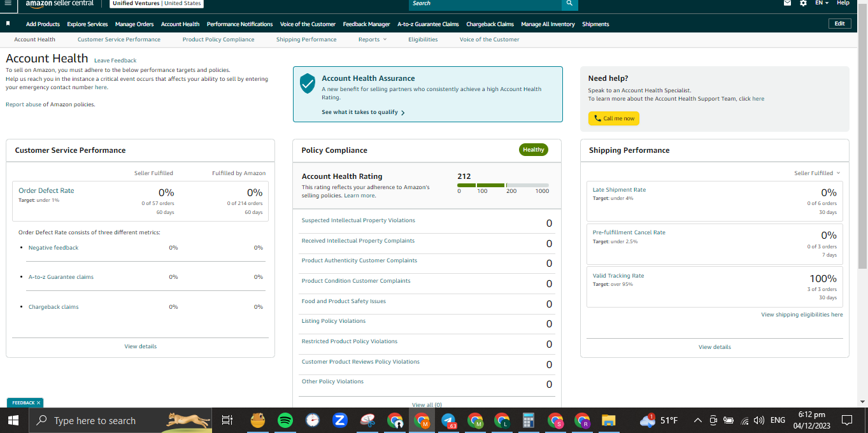Click See what it takes to qualify
Screen dimensions: 868x433
(x=363, y=112)
